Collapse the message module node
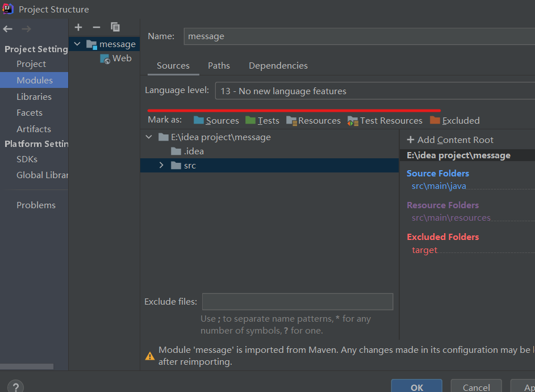This screenshot has height=392, width=535. (x=77, y=44)
